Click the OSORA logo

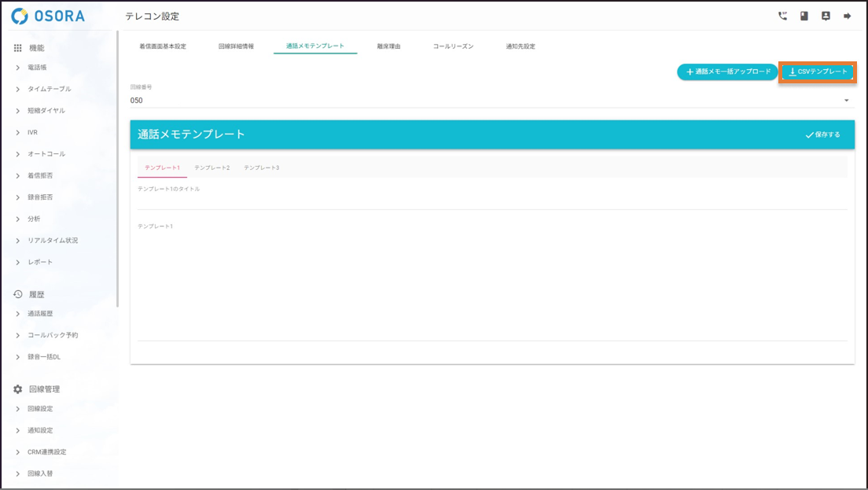(x=48, y=16)
